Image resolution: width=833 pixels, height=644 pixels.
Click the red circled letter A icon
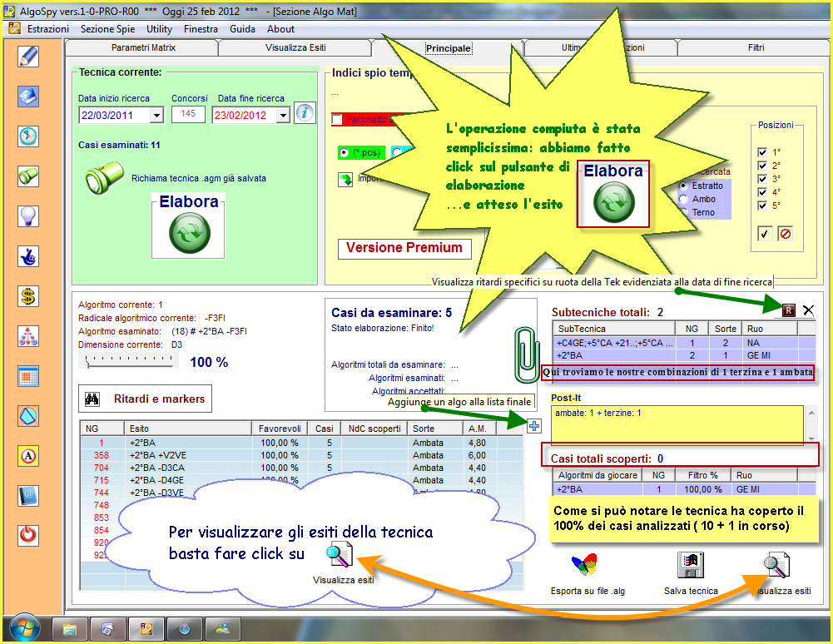click(28, 456)
